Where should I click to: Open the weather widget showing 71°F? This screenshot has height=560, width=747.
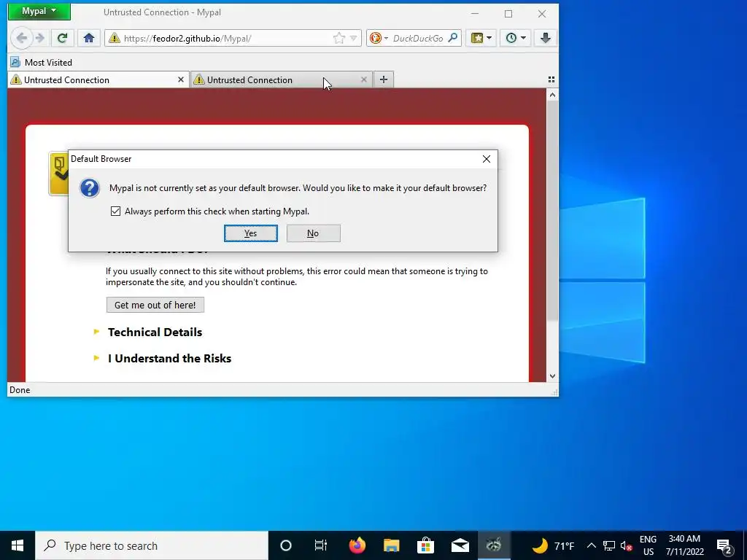pyautogui.click(x=553, y=545)
